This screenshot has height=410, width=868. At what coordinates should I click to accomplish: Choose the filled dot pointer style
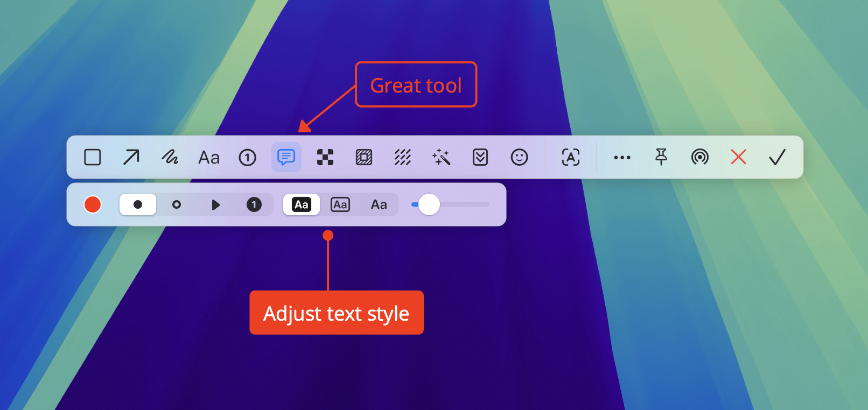pos(138,204)
